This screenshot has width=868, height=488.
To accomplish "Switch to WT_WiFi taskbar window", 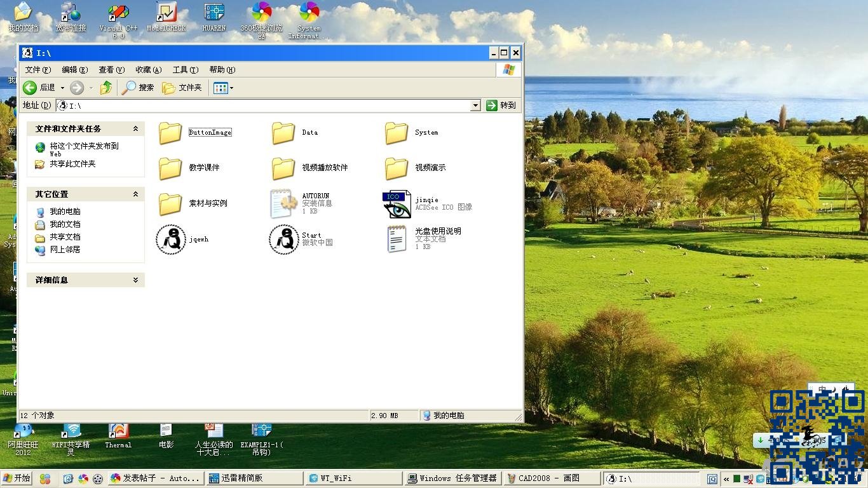I will coord(353,478).
